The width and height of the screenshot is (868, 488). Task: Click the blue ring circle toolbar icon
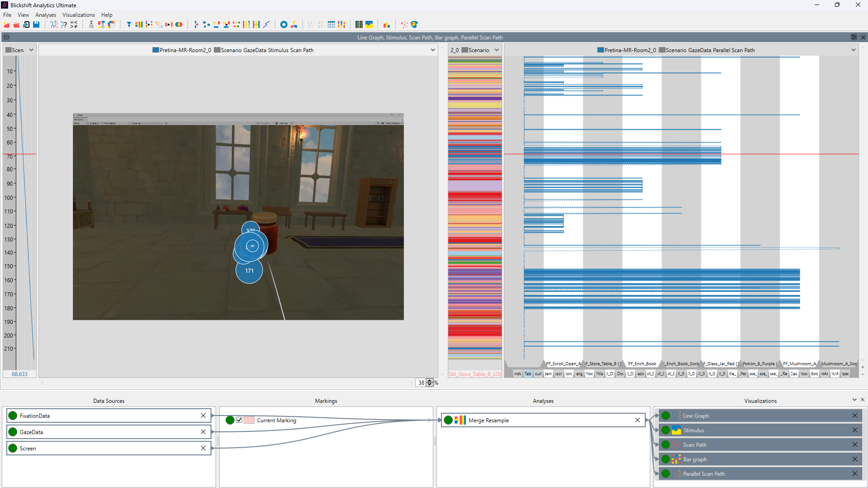283,24
